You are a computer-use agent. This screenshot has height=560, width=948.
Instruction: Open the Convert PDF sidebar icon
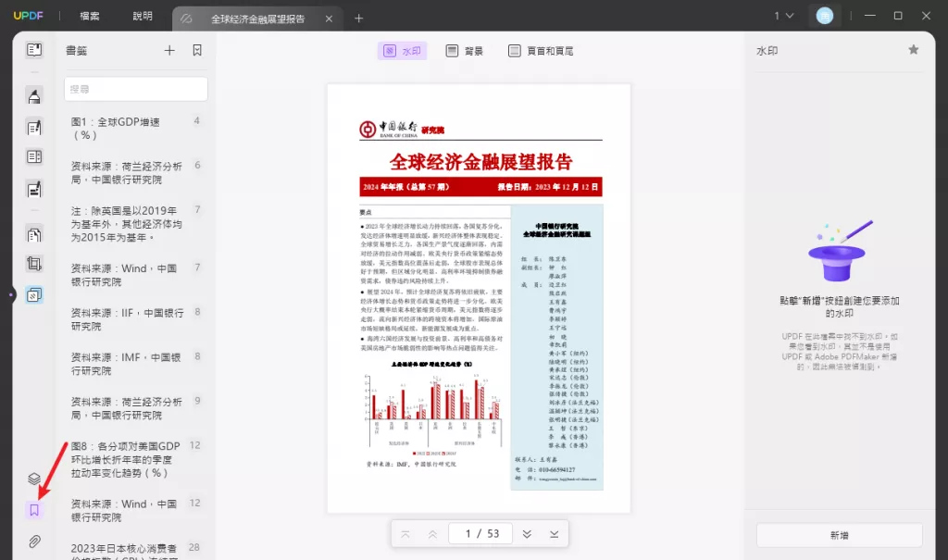(34, 234)
